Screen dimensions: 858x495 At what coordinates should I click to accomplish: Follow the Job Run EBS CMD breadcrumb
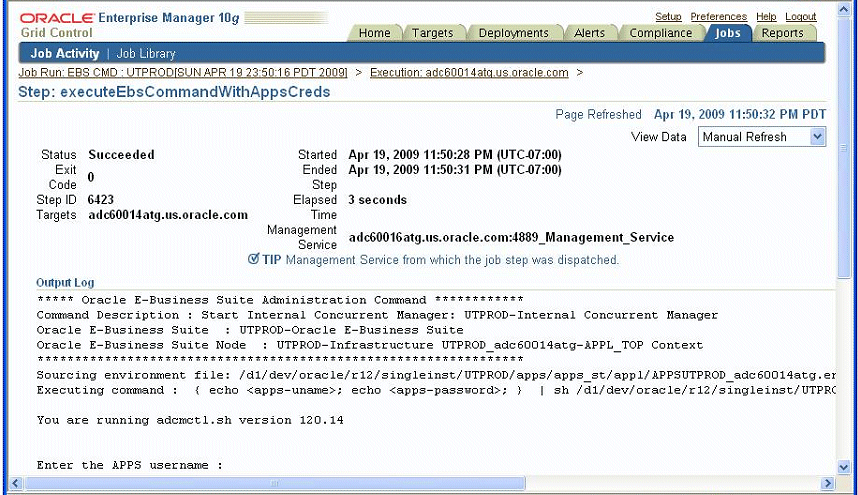point(183,73)
